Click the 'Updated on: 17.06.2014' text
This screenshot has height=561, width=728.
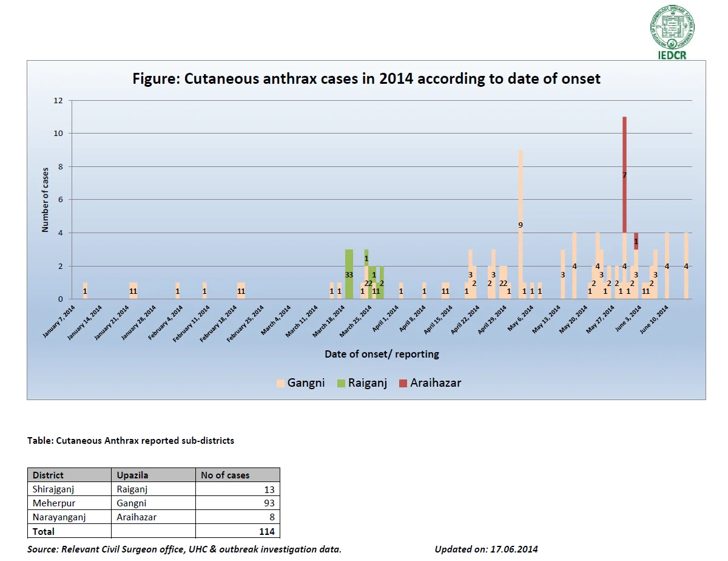pyautogui.click(x=486, y=549)
